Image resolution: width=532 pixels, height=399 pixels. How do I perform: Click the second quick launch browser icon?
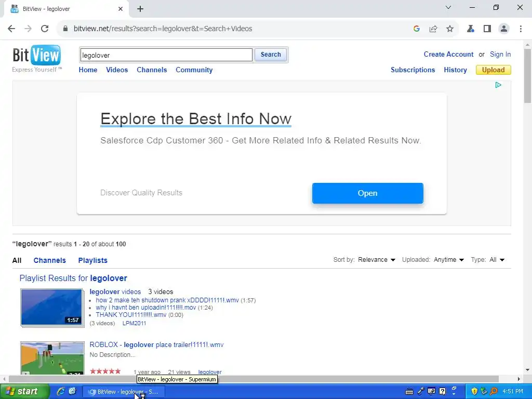tap(72, 391)
